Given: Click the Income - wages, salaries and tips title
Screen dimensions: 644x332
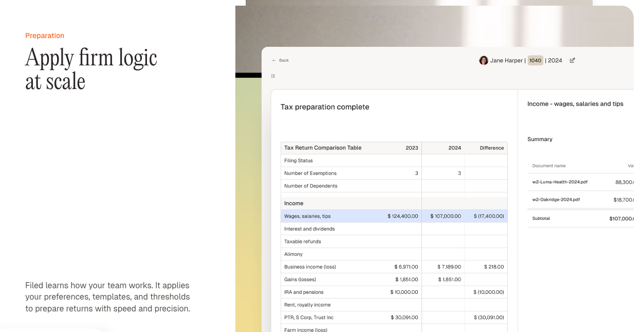Looking at the screenshot, I should coord(575,104).
